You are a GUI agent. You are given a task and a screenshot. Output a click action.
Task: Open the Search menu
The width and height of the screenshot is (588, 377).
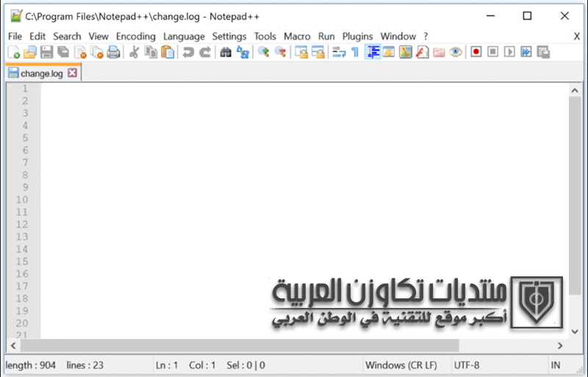[x=67, y=37]
